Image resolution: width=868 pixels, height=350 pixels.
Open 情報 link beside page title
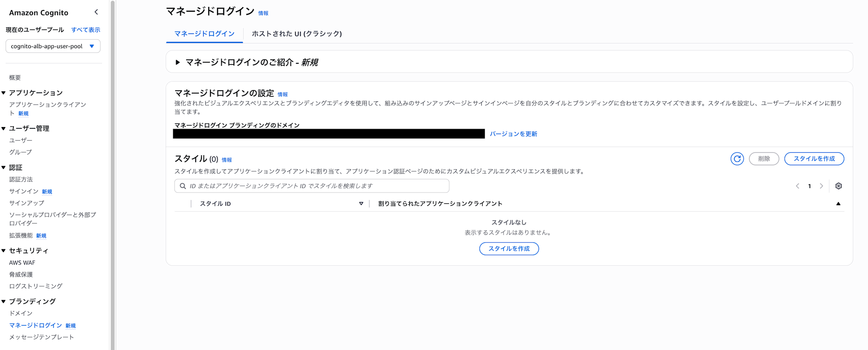pyautogui.click(x=263, y=13)
